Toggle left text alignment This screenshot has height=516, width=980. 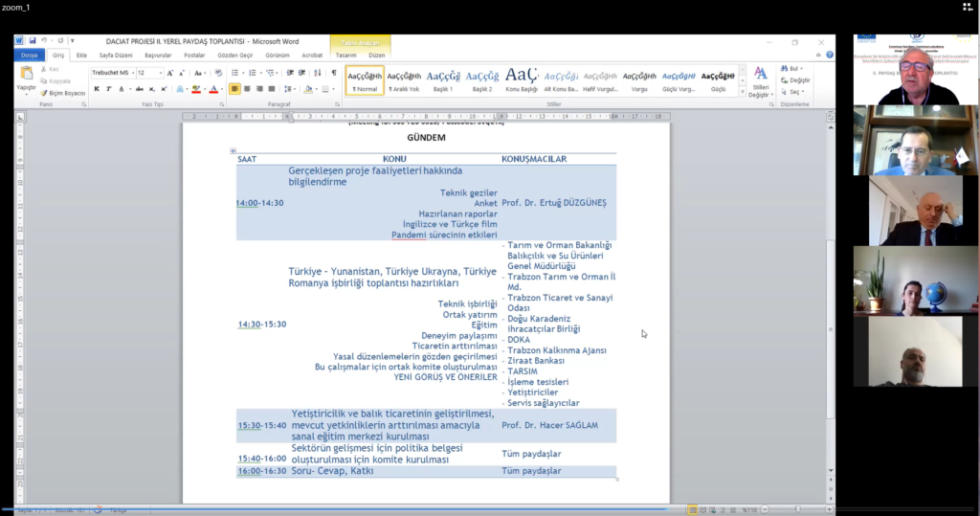pos(235,89)
